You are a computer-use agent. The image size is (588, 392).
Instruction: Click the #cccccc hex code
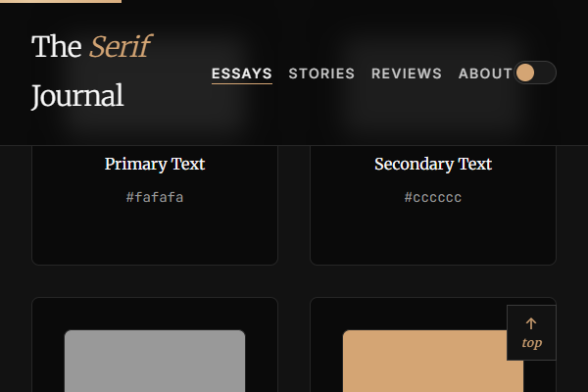433,197
